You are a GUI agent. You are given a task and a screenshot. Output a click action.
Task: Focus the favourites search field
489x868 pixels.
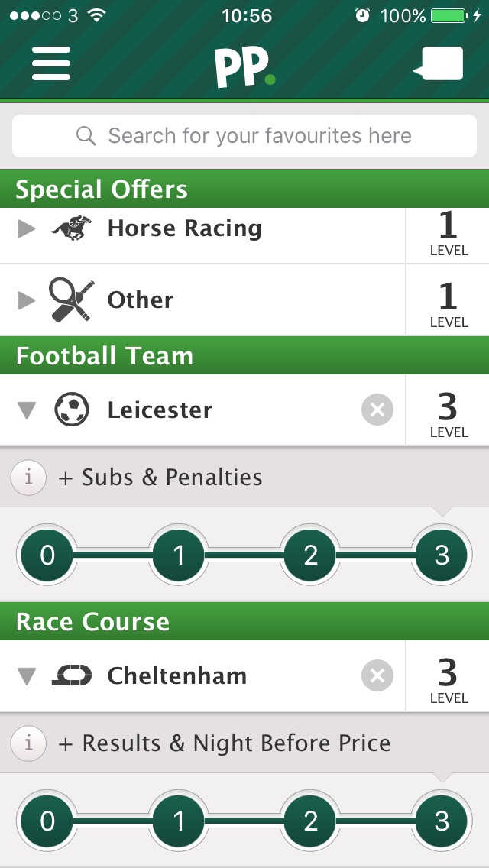click(x=244, y=137)
